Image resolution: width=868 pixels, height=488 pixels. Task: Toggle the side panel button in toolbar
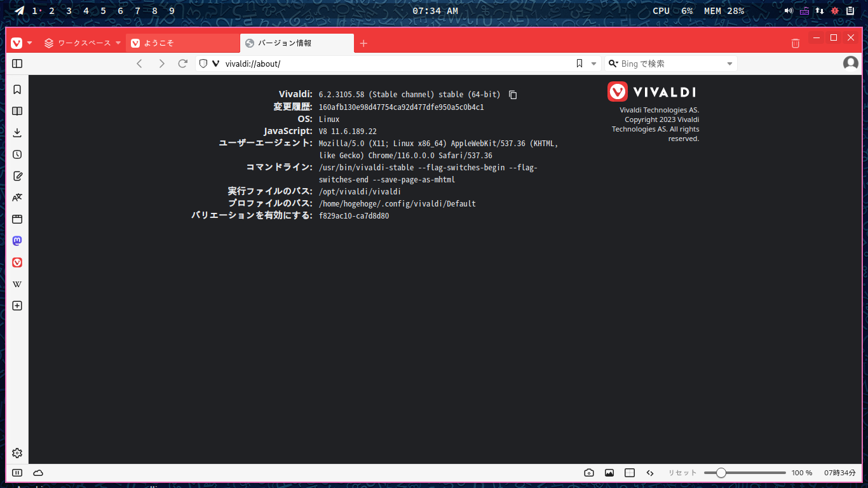tap(17, 64)
